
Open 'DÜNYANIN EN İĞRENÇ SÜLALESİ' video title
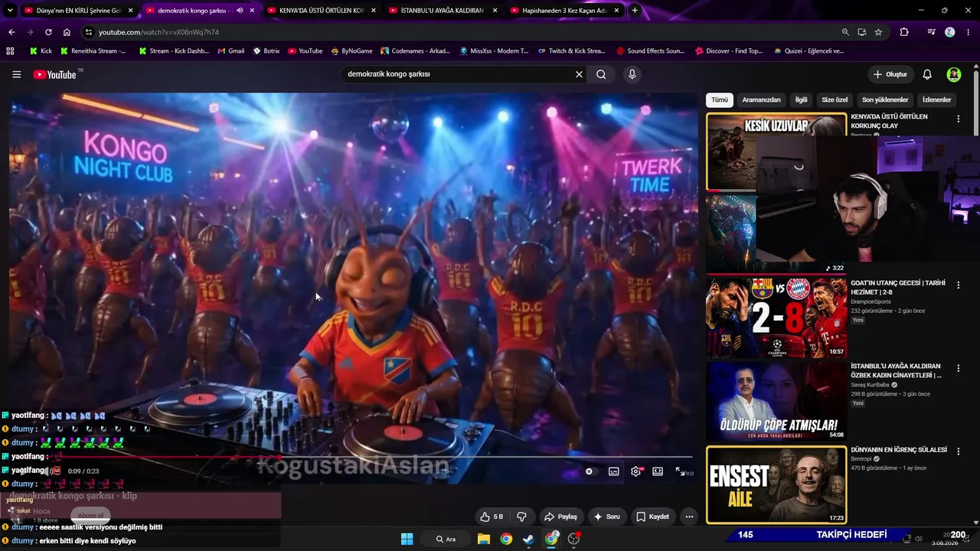(898, 450)
